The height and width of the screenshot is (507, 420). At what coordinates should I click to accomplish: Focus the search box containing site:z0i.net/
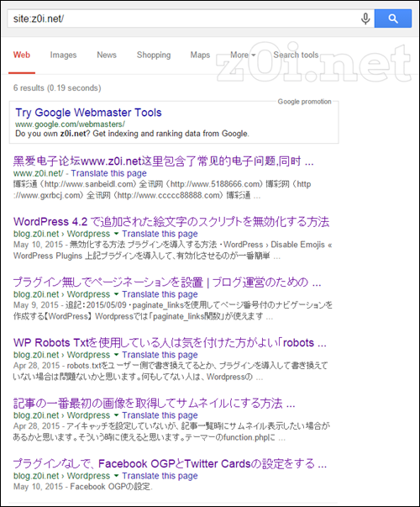[191, 18]
